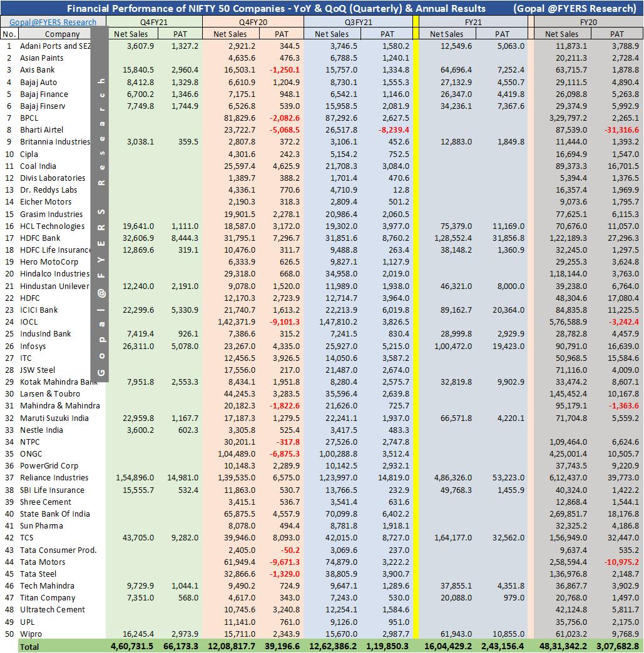This screenshot has width=644, height=653.
Task: Open the Gopal@FYERS Research link
Action: pyautogui.click(x=53, y=22)
